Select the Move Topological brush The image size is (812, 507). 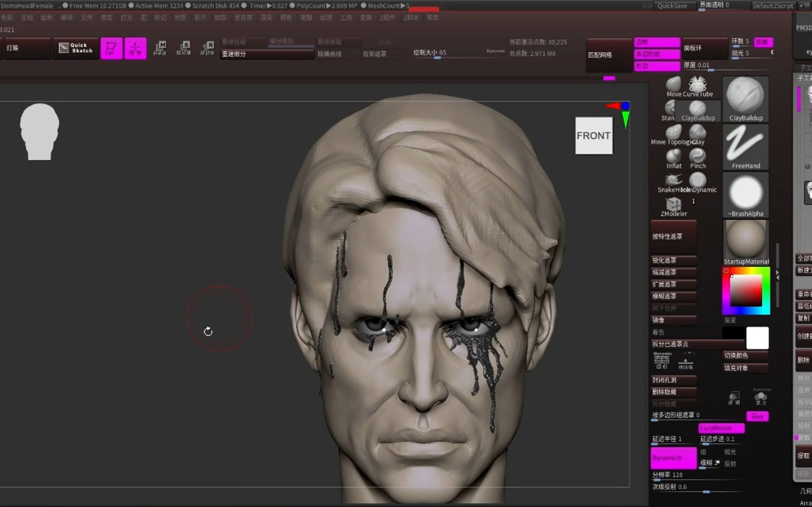[674, 132]
